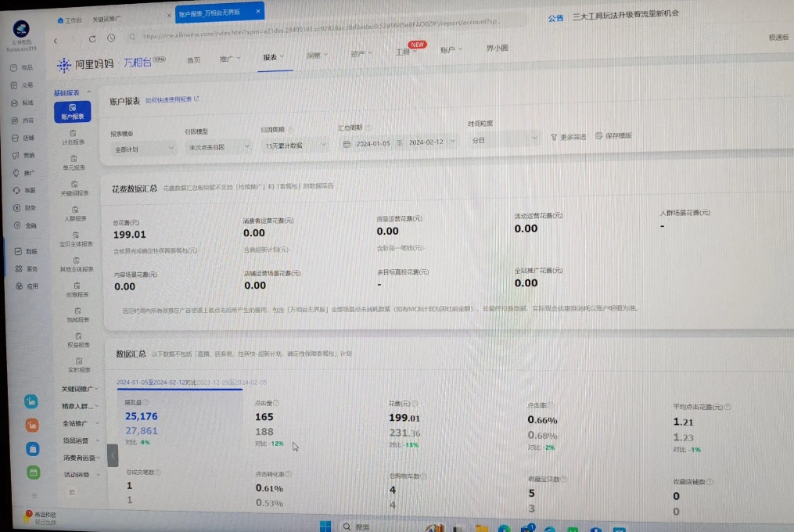Open the 洞察 top menu
This screenshot has height=532, width=794.
coord(317,56)
